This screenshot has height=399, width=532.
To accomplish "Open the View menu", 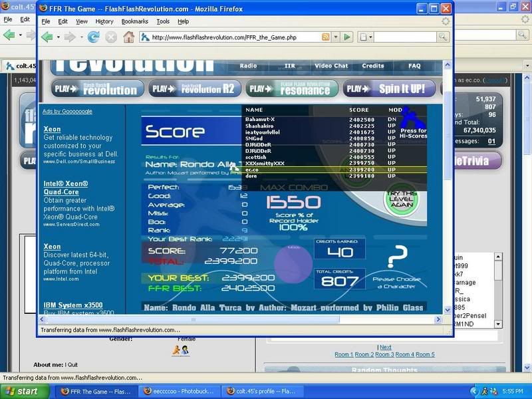I will (81, 21).
